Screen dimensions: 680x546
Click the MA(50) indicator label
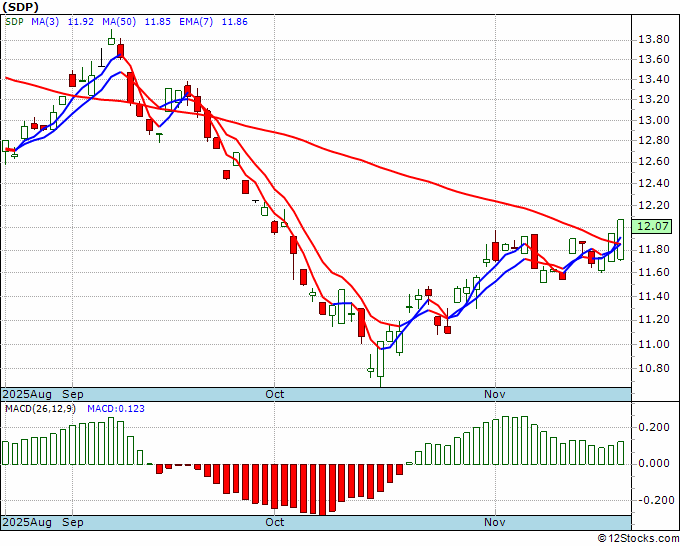(119, 21)
